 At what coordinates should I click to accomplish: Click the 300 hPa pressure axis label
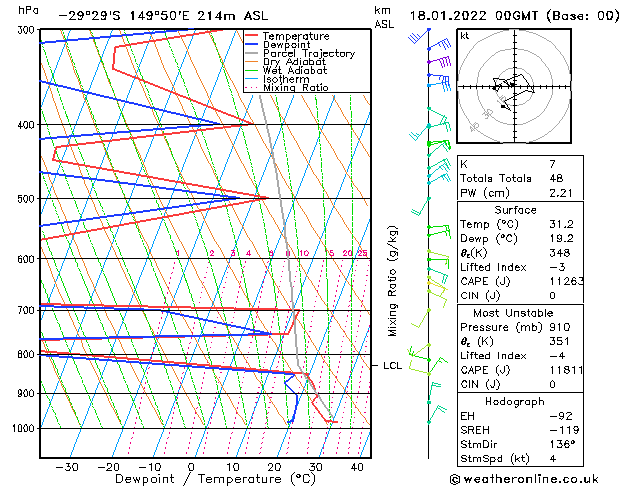point(28,30)
